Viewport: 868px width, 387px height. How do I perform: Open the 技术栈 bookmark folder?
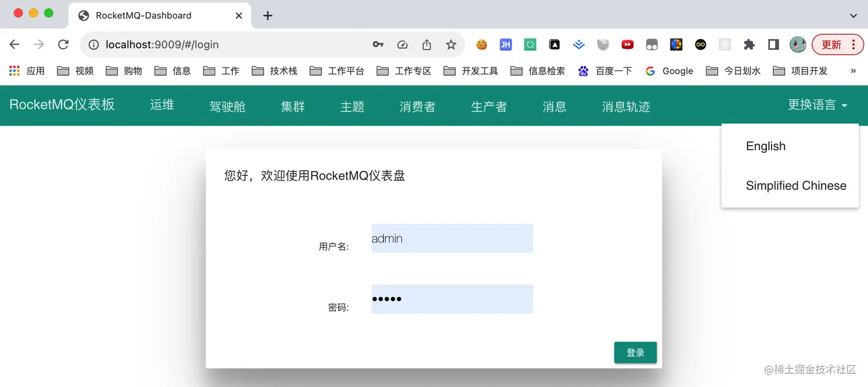275,71
